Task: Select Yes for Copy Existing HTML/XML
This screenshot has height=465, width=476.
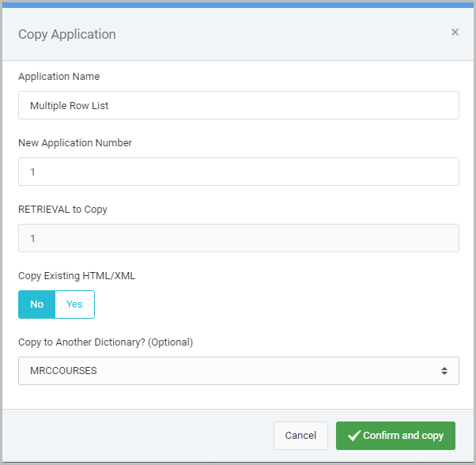Action: coord(74,304)
